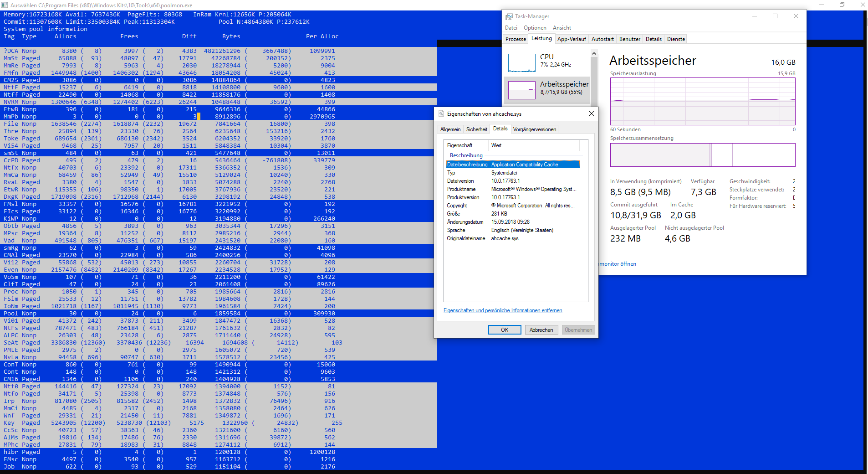Open the Allgemein tab in properties dialog

coord(450,129)
